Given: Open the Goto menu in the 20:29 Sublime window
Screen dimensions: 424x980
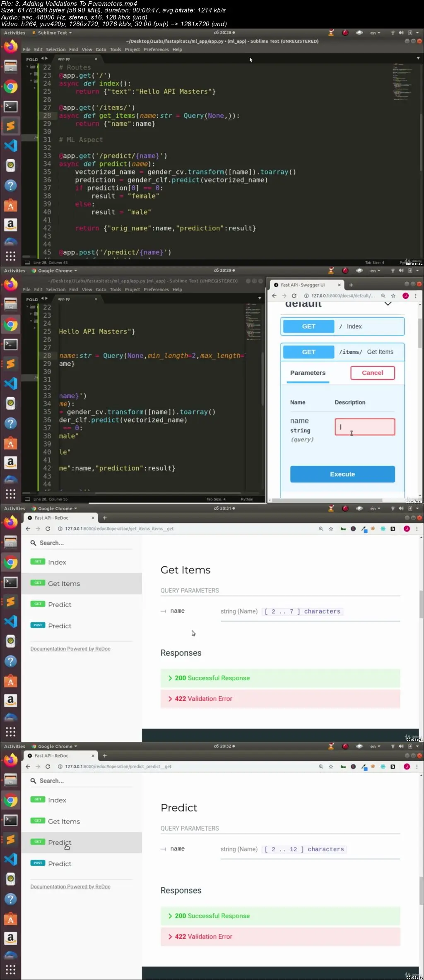Looking at the screenshot, I should coord(101,290).
